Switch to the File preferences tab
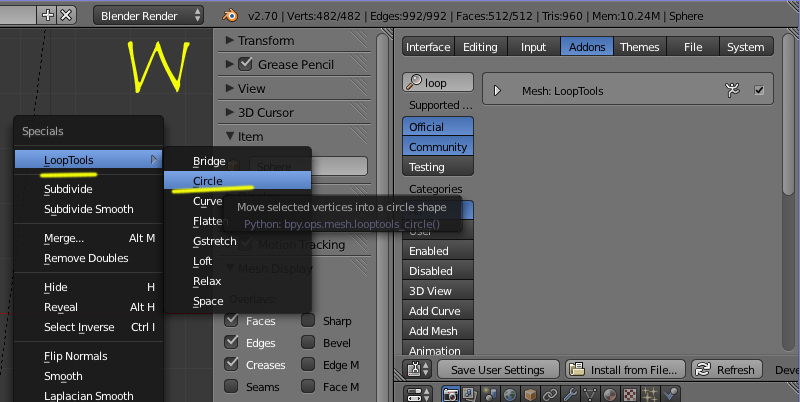800x402 pixels. (693, 47)
